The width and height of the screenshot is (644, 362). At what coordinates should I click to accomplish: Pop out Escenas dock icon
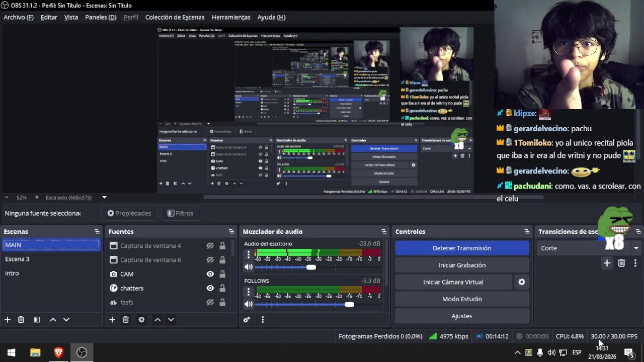[97, 231]
